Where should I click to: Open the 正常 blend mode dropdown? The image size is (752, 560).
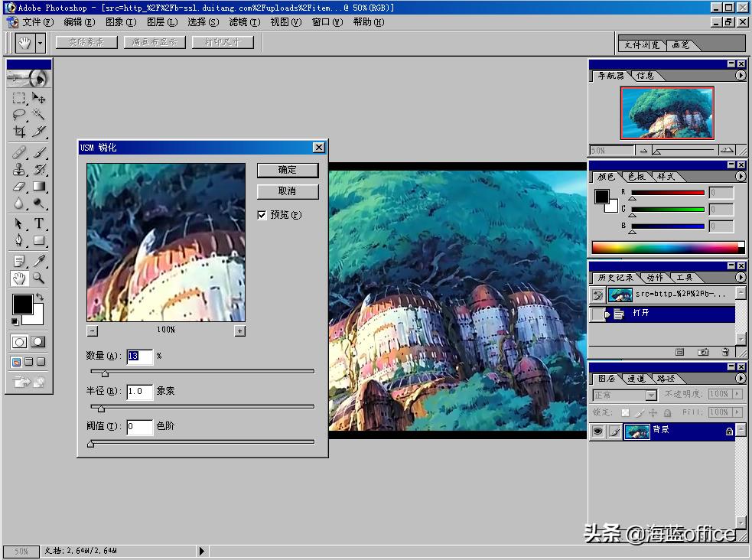pos(650,394)
